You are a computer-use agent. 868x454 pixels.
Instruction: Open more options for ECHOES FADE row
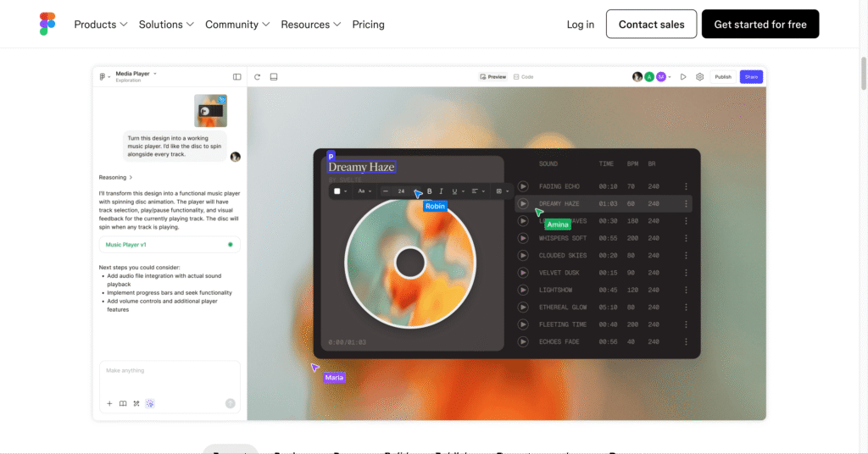(x=686, y=341)
